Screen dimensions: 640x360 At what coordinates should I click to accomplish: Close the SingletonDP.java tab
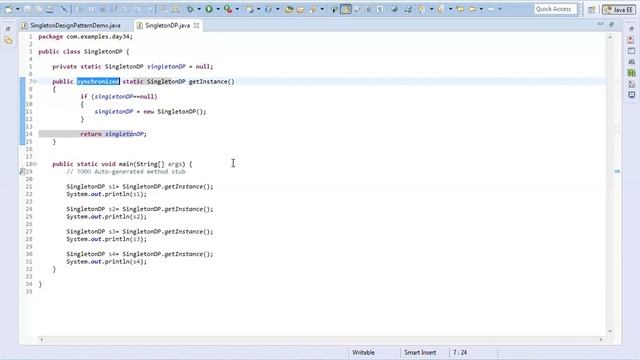click(196, 25)
